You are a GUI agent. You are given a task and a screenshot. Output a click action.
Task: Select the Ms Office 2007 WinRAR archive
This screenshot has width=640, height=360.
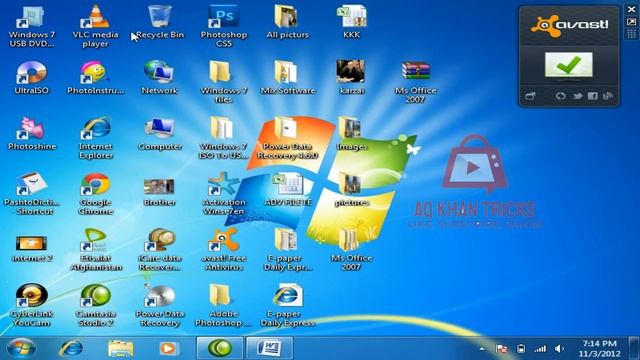pyautogui.click(x=415, y=82)
